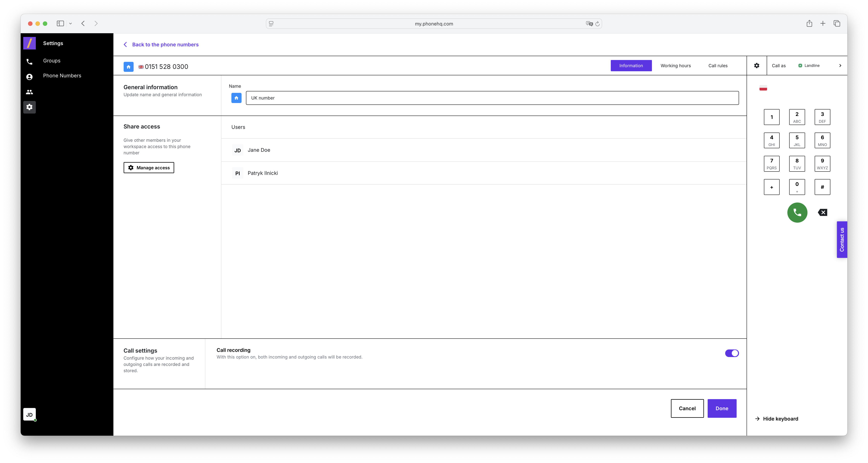Open the user account icon in sidebar
The width and height of the screenshot is (868, 463).
[29, 77]
